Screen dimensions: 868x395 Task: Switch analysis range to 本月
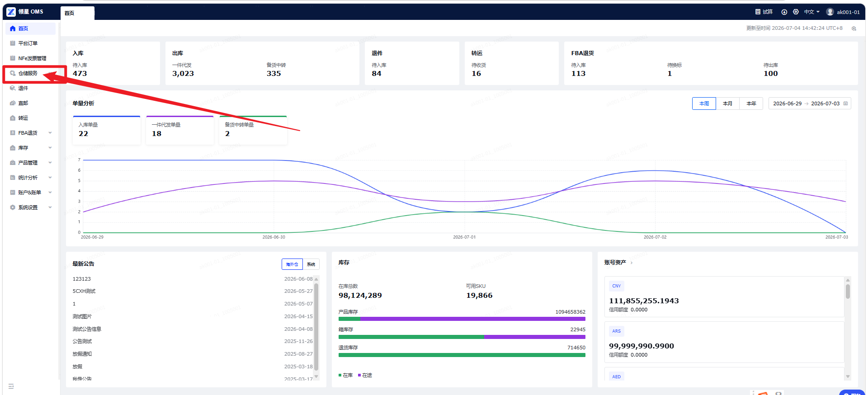click(x=727, y=103)
